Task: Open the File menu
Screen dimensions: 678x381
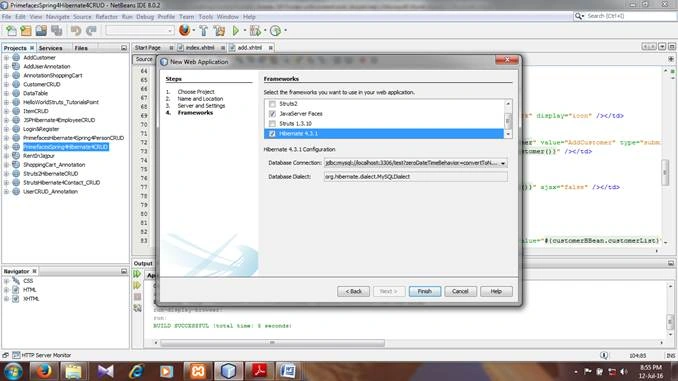Action: point(6,17)
